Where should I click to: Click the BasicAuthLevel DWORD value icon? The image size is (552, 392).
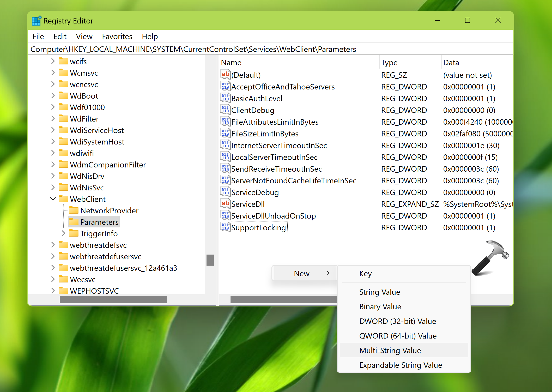(225, 98)
